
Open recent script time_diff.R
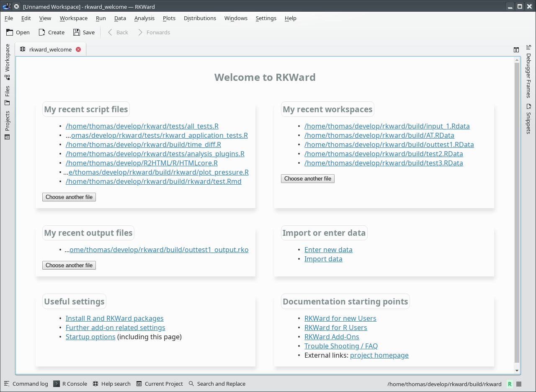(x=143, y=144)
